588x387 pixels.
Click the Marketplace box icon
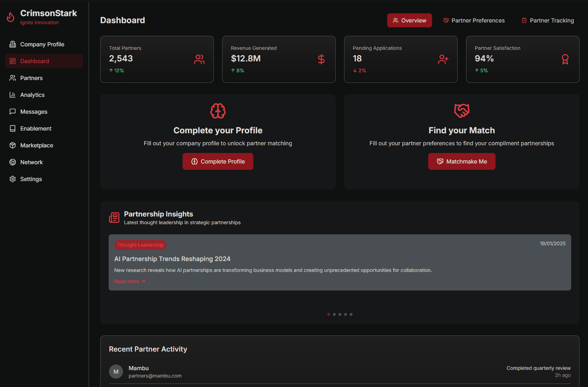(13, 145)
